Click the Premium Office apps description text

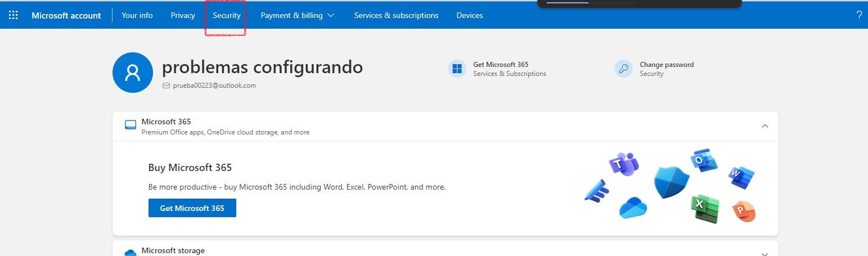[x=226, y=132]
